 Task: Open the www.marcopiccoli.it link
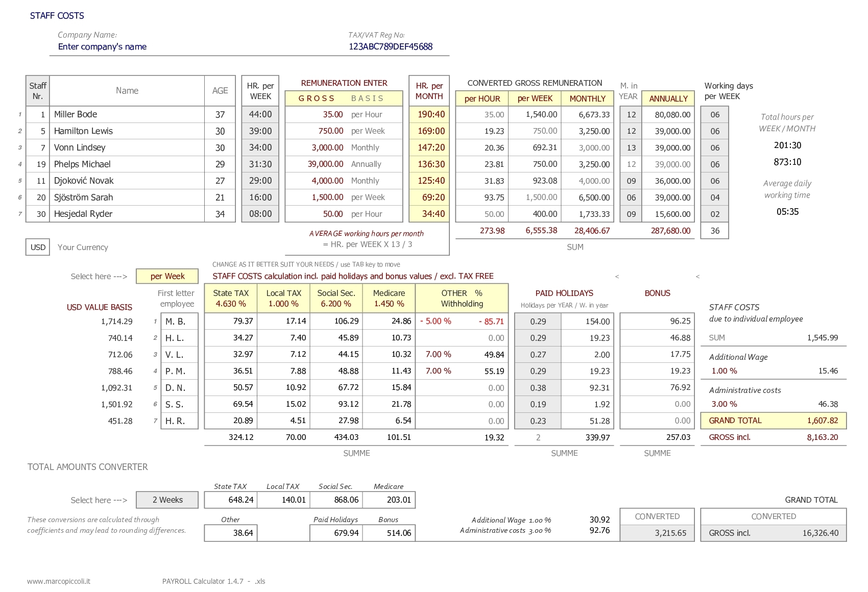tap(59, 581)
